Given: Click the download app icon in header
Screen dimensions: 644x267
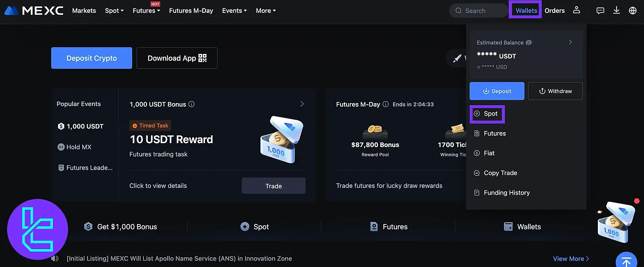Looking at the screenshot, I should 616,10.
